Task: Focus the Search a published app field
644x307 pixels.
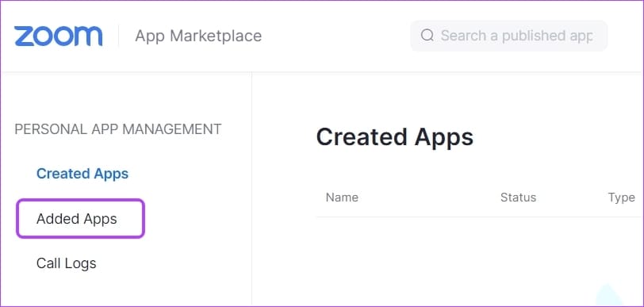Action: pyautogui.click(x=509, y=36)
